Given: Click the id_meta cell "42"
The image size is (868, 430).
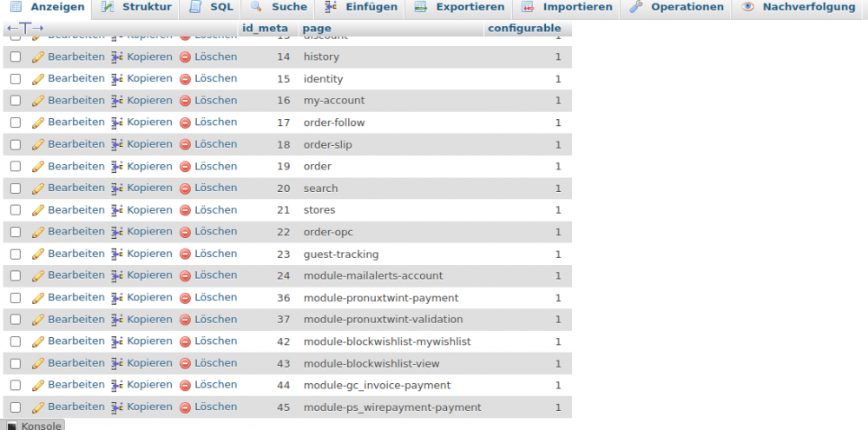Looking at the screenshot, I should [284, 342].
